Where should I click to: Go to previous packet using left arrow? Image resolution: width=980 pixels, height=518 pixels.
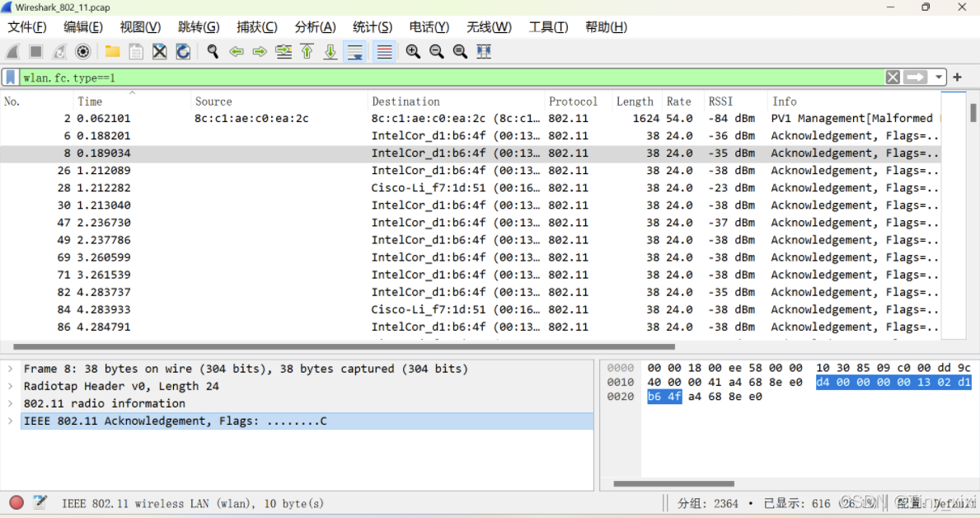(237, 51)
